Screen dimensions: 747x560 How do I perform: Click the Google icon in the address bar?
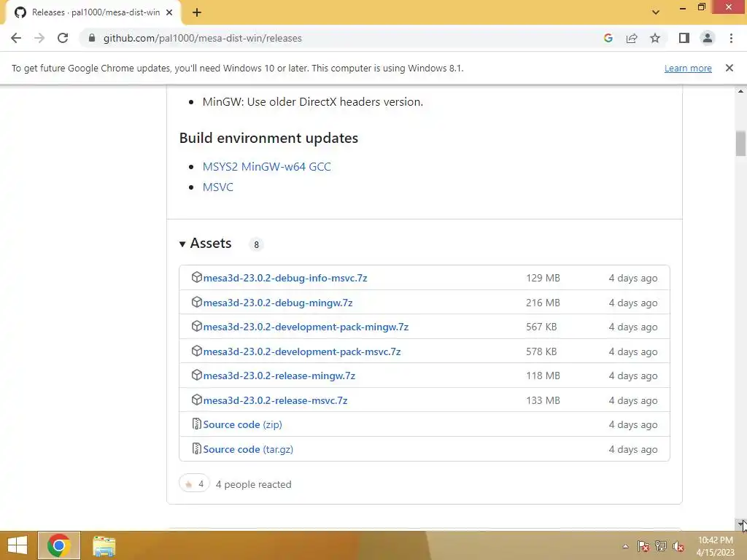pos(608,38)
